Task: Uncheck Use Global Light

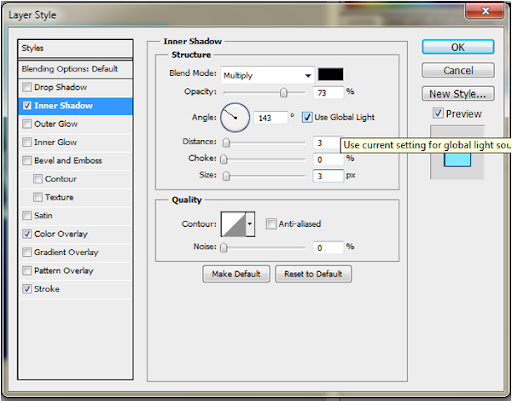Action: pyautogui.click(x=307, y=117)
